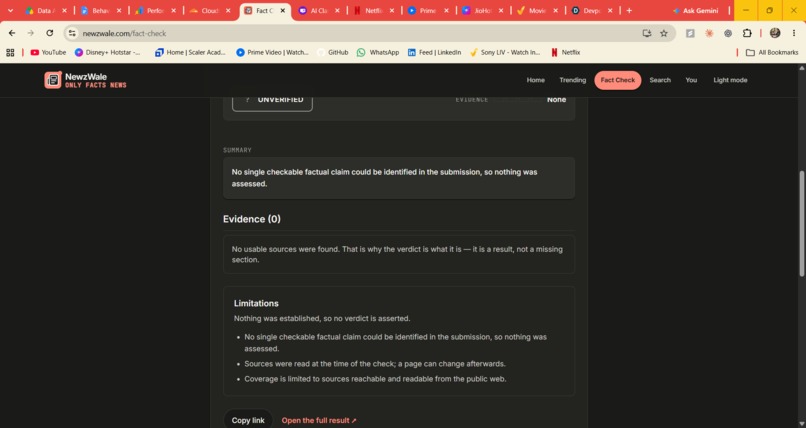
Task: Click the install app icon in address bar
Action: pyautogui.click(x=647, y=33)
